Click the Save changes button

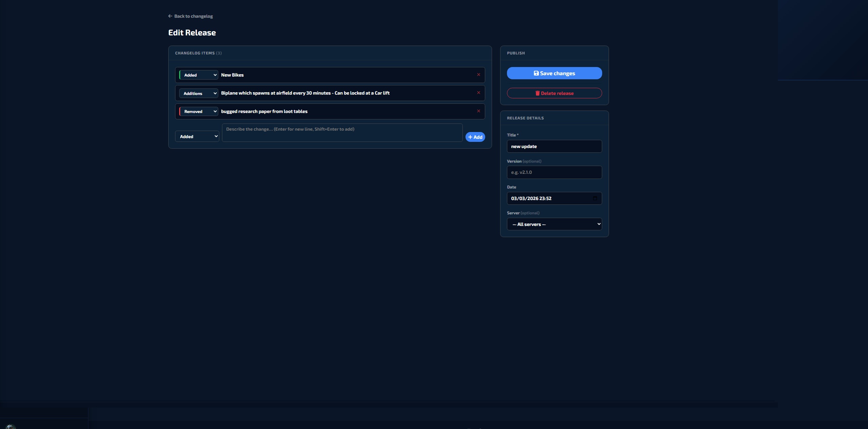(x=554, y=73)
